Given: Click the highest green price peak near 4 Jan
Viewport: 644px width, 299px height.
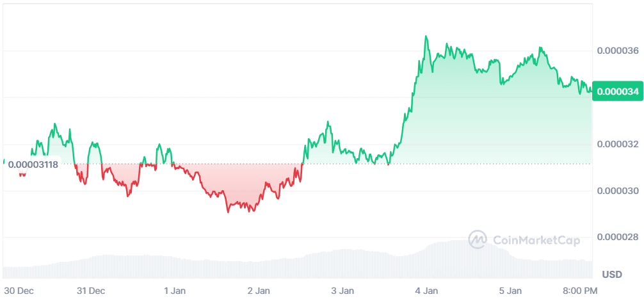Looking at the screenshot, I should pos(426,37).
